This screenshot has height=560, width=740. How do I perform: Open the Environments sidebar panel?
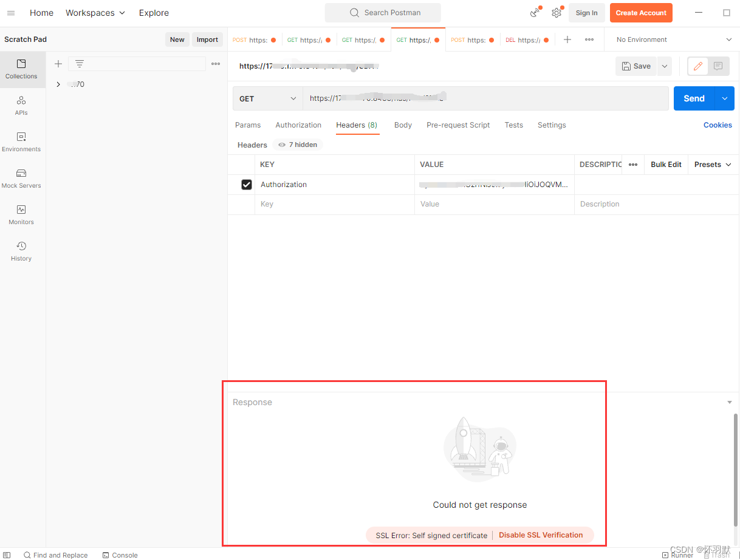pyautogui.click(x=21, y=142)
